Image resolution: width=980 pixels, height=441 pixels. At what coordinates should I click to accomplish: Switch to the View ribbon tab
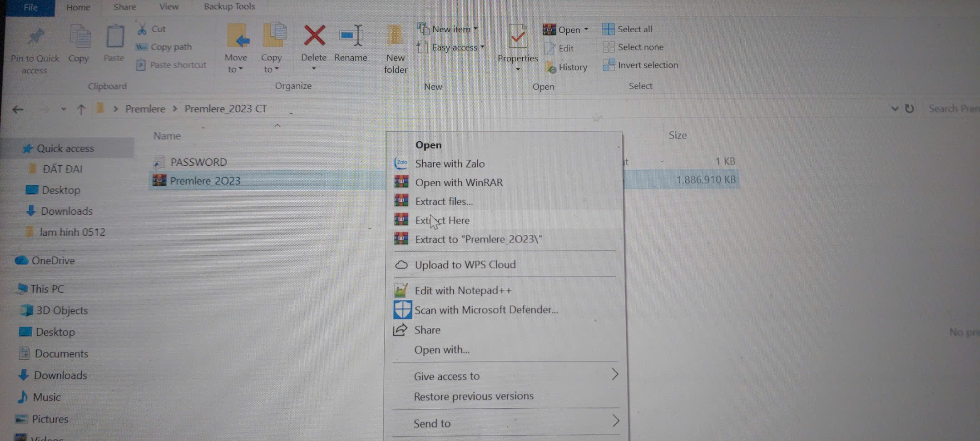click(169, 7)
